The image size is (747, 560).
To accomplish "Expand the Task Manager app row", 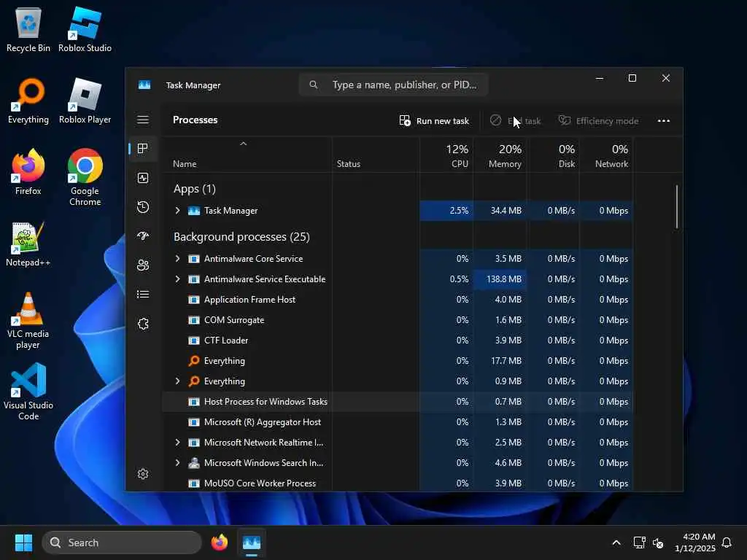I will (178, 211).
